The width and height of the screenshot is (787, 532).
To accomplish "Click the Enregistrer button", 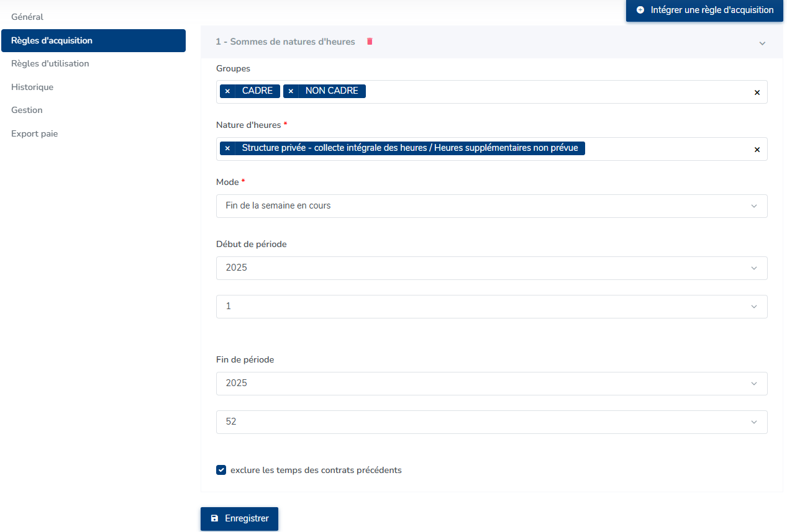I will [239, 518].
